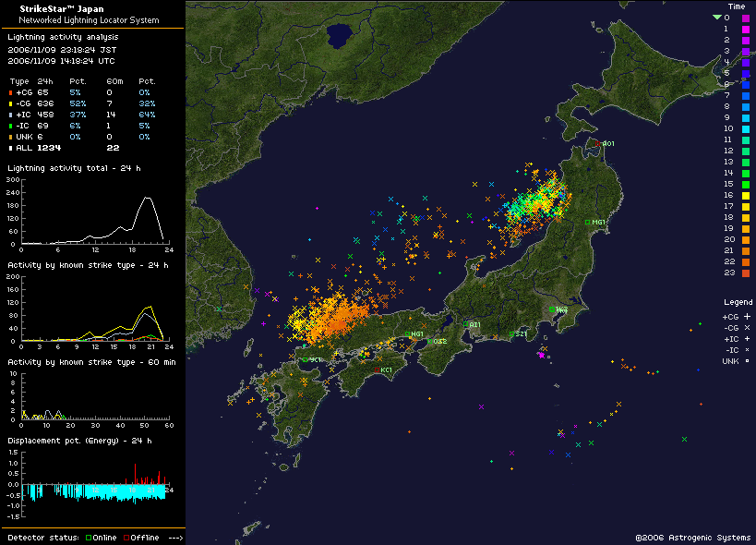Select the KC1 offline detector marker

378,369
